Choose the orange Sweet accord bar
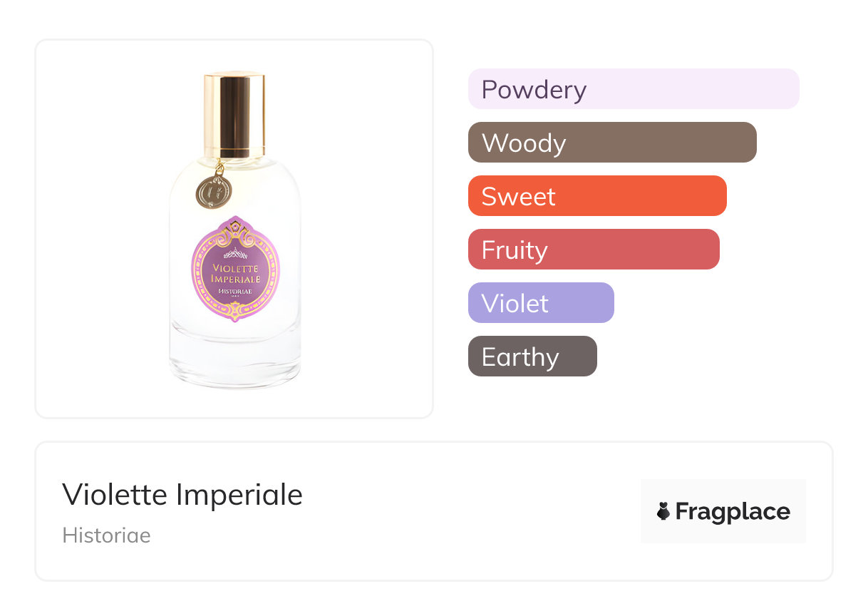868x616 pixels. tap(596, 196)
